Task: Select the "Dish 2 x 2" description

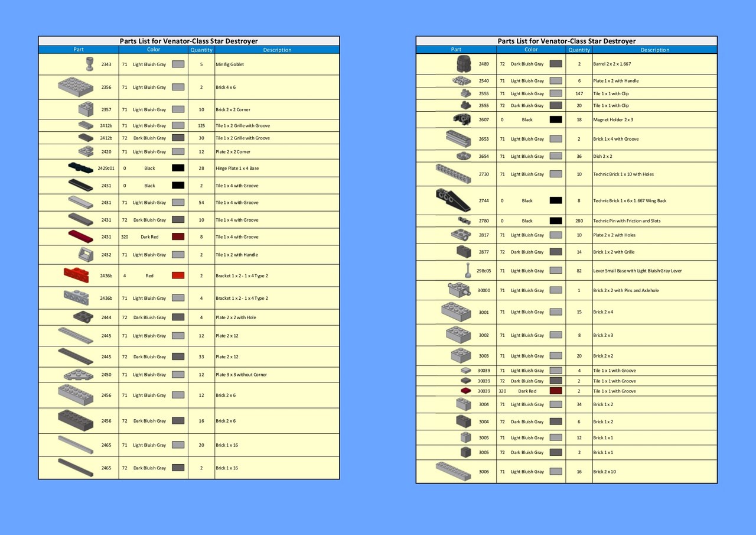Action: pos(602,157)
